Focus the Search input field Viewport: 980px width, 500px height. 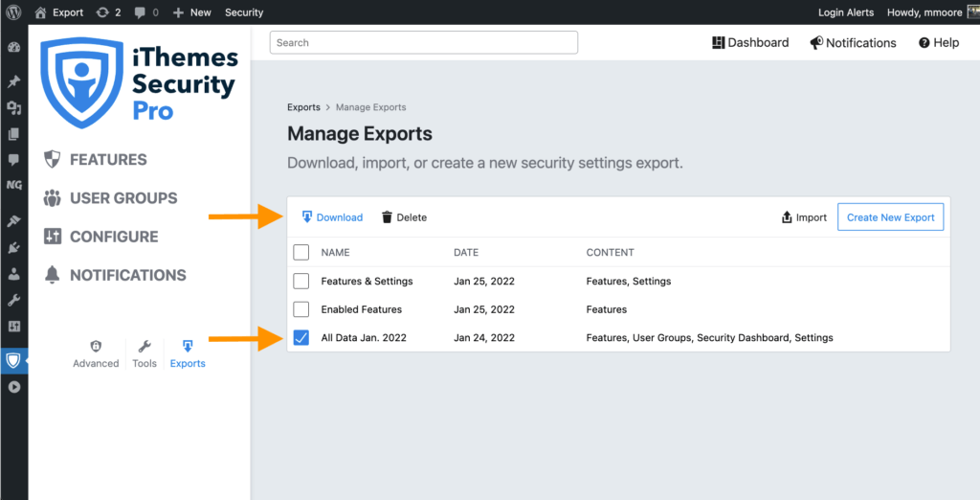424,42
